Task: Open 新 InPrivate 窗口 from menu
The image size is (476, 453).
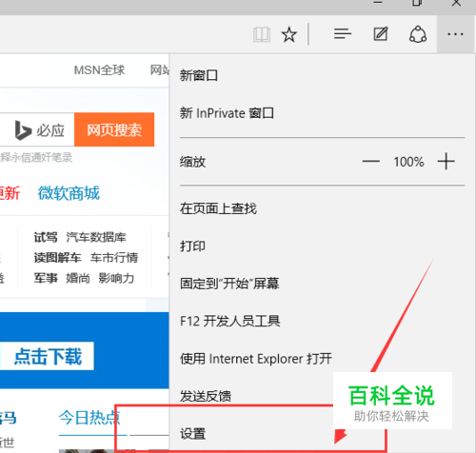Action: pyautogui.click(x=227, y=113)
